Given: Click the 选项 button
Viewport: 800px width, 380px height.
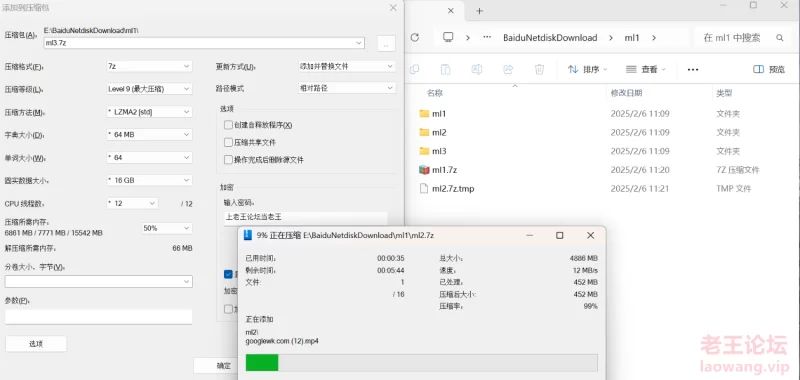Looking at the screenshot, I should coord(36,344).
